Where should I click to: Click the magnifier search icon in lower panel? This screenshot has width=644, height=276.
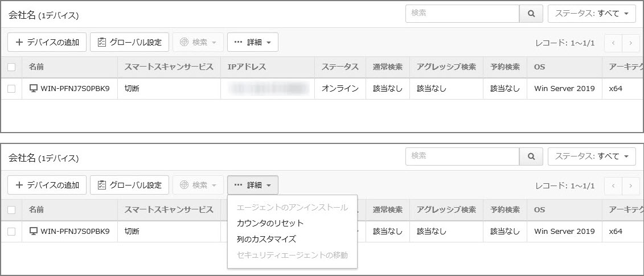click(x=531, y=156)
